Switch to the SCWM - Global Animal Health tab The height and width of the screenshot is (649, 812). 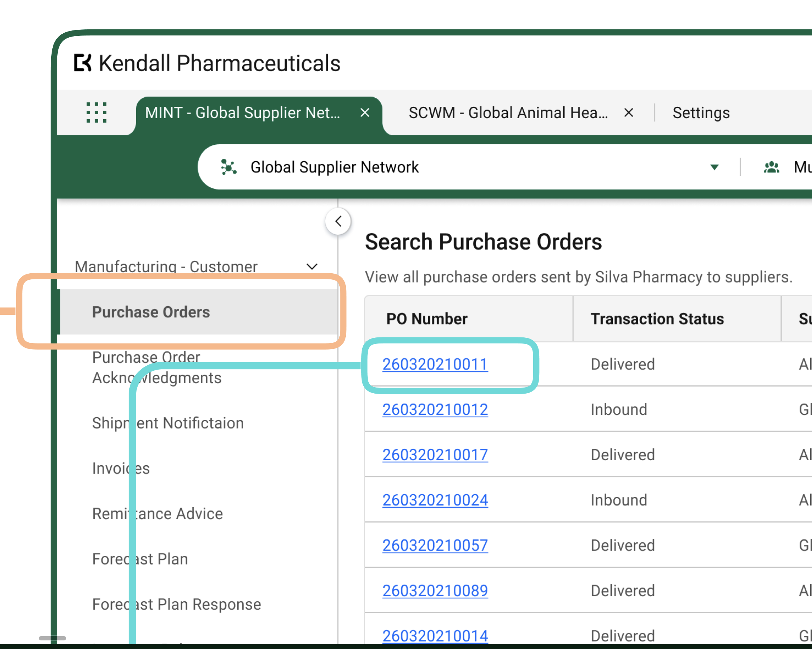[x=508, y=112]
